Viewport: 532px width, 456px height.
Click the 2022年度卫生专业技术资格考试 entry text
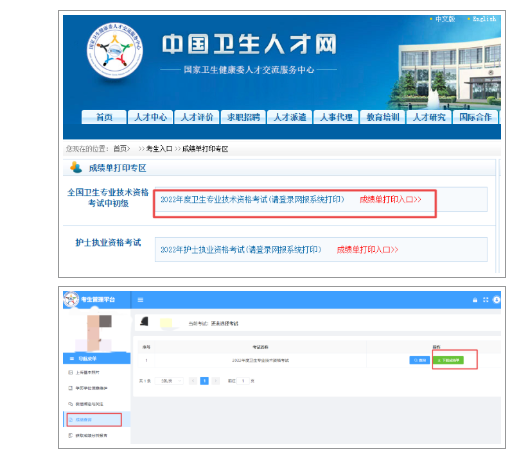click(252, 200)
